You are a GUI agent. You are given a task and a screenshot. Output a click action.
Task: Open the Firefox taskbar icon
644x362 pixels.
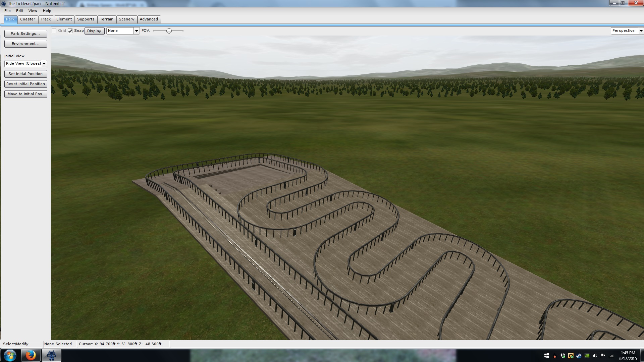[31, 355]
